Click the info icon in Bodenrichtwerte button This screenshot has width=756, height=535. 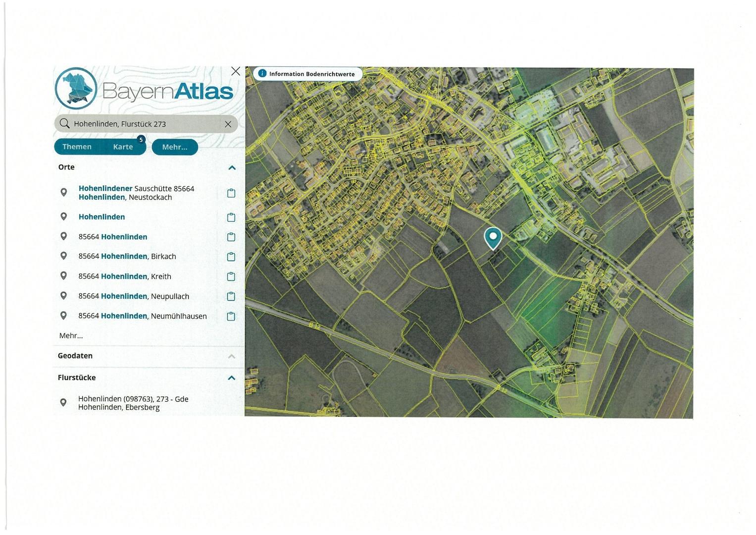tap(262, 73)
